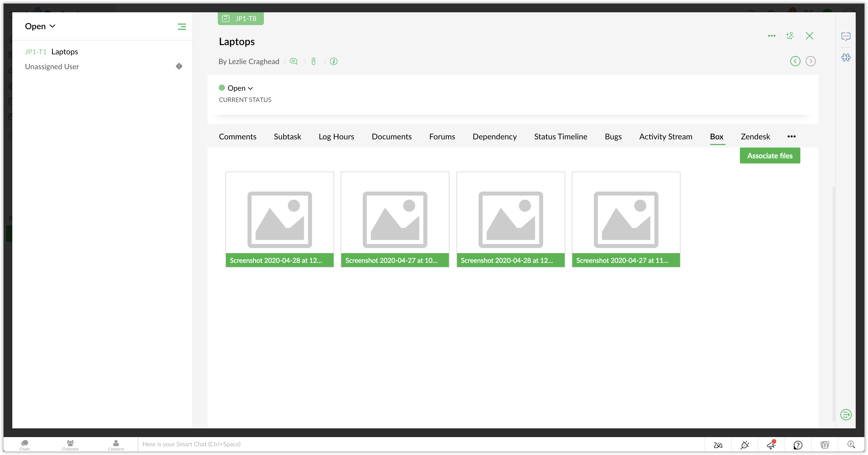Open the chat bubble icon on right sidebar

click(x=846, y=36)
